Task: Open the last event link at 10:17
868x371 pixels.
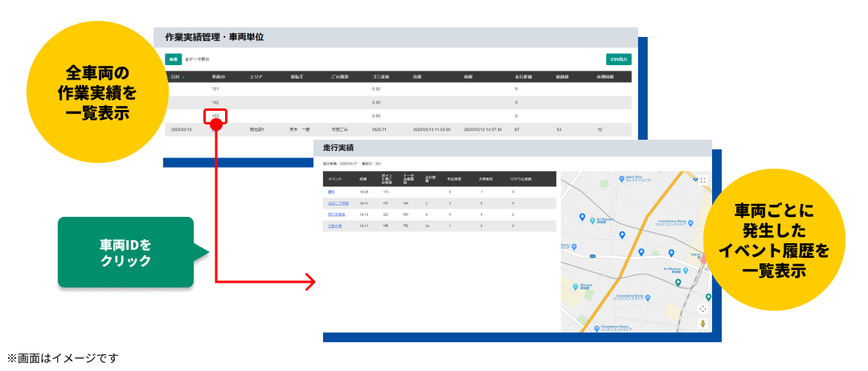Action: pos(334,226)
